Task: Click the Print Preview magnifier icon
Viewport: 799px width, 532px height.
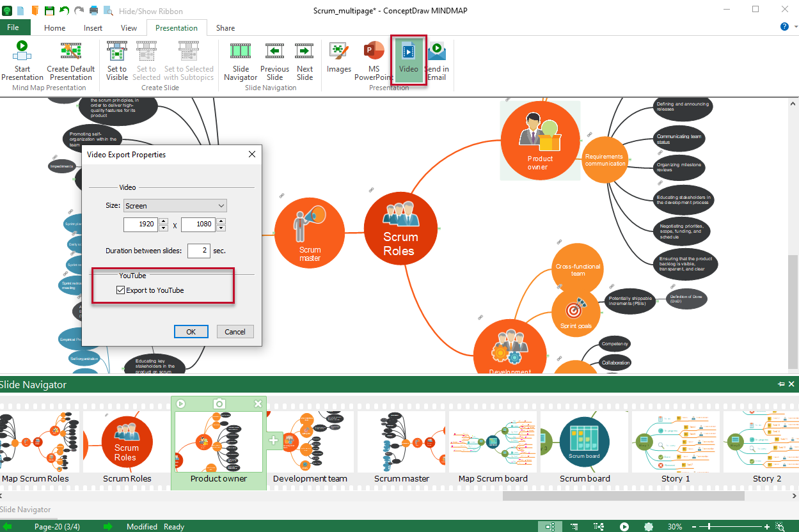Action: 108,10
